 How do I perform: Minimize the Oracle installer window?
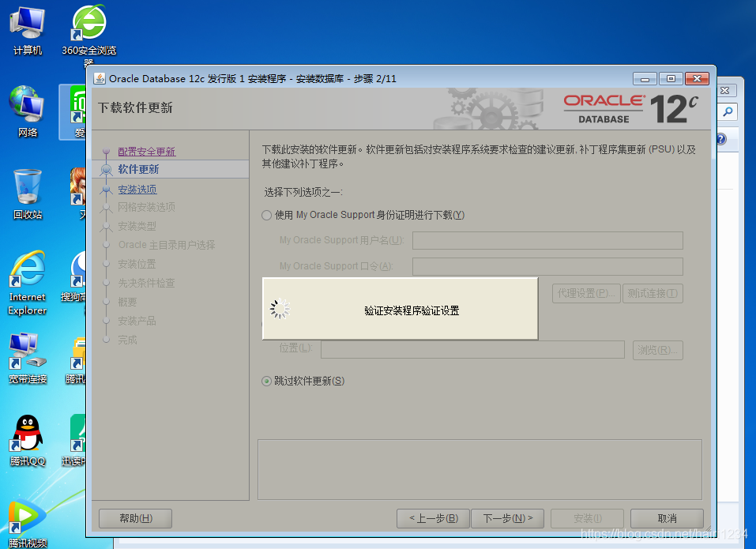click(x=645, y=78)
